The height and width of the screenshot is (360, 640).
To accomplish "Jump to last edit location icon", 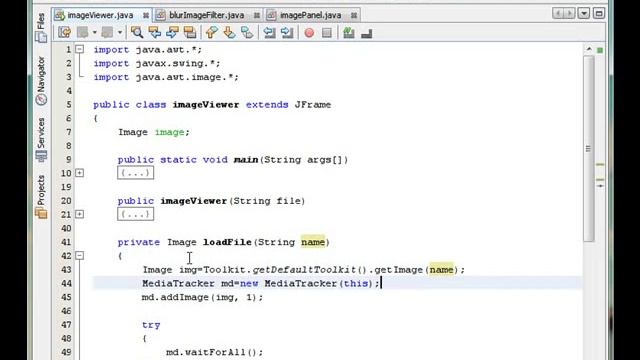I will click(64, 32).
